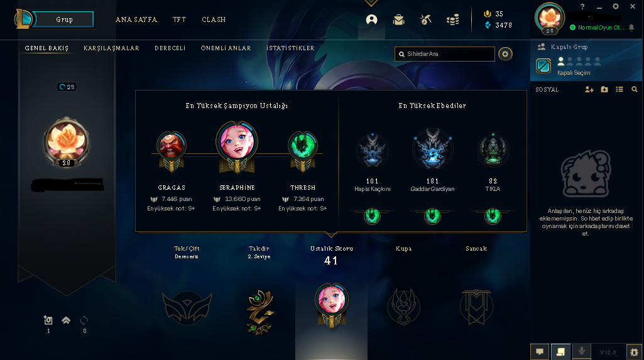
Task: Toggle the microphone voice icon
Action: coord(581,352)
